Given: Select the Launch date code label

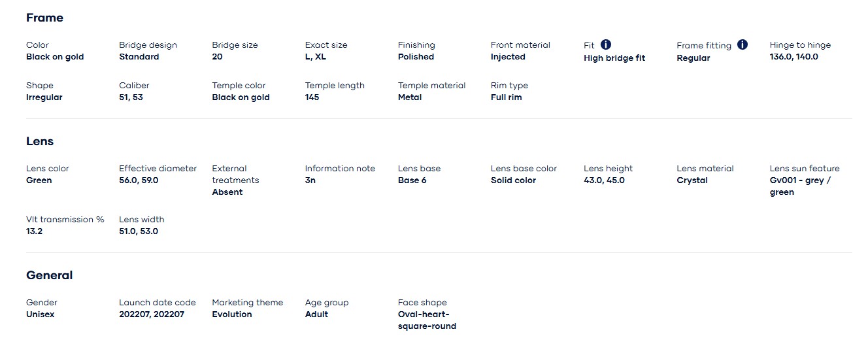Looking at the screenshot, I should coord(158,303).
